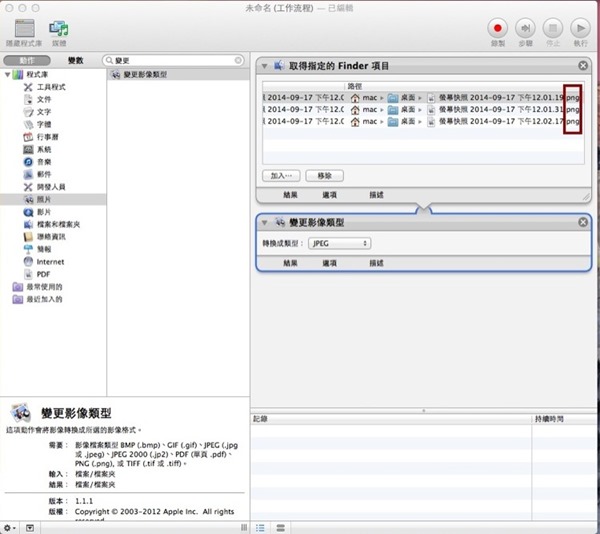Click the 加入… (Add) button
This screenshot has width=600, height=534.
[281, 175]
